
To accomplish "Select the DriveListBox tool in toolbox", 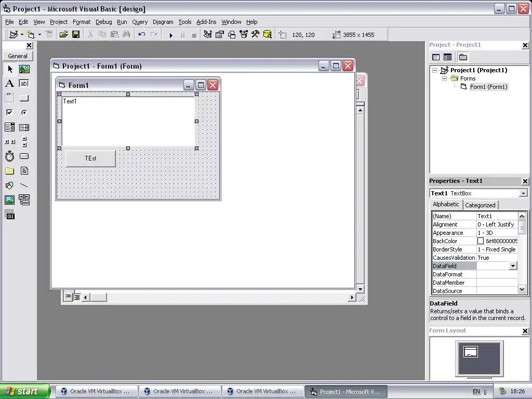I will [x=24, y=156].
